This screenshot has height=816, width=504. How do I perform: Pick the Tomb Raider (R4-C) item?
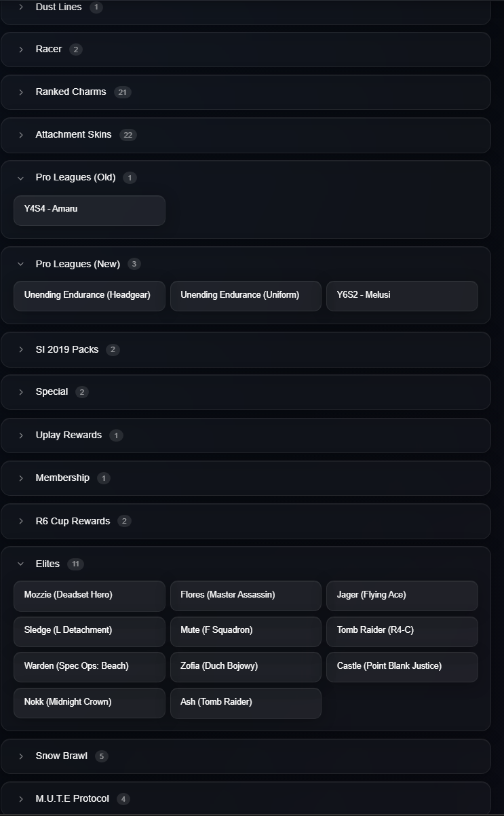(x=402, y=631)
